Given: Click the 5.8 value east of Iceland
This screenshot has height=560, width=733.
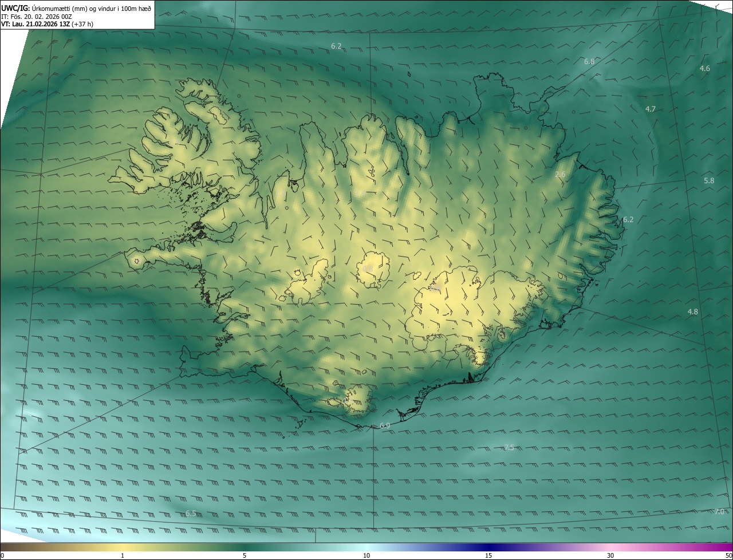Looking at the screenshot, I should [x=709, y=180].
